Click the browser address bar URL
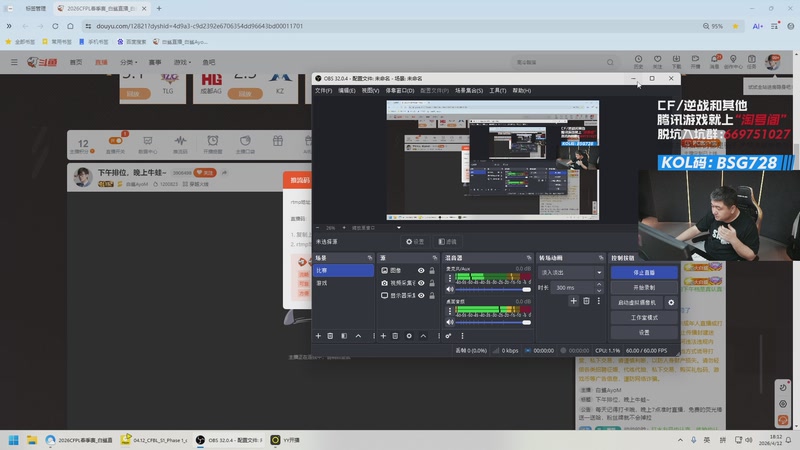Viewport: 800px width, 450px height. [199, 26]
